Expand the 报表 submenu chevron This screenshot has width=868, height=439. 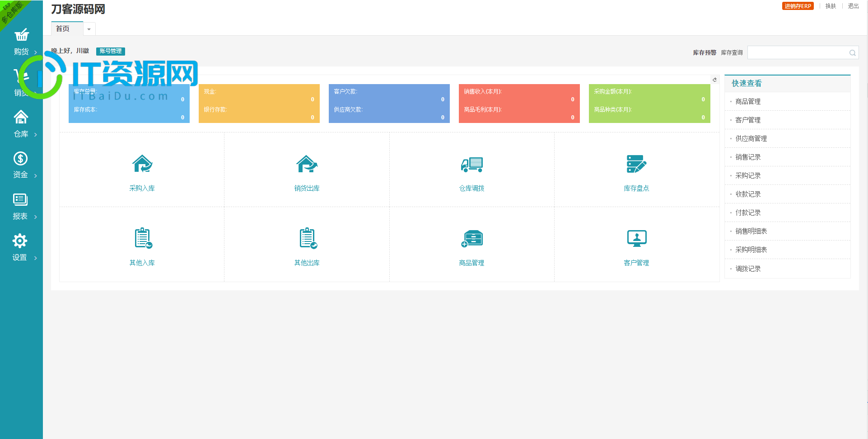[36, 217]
